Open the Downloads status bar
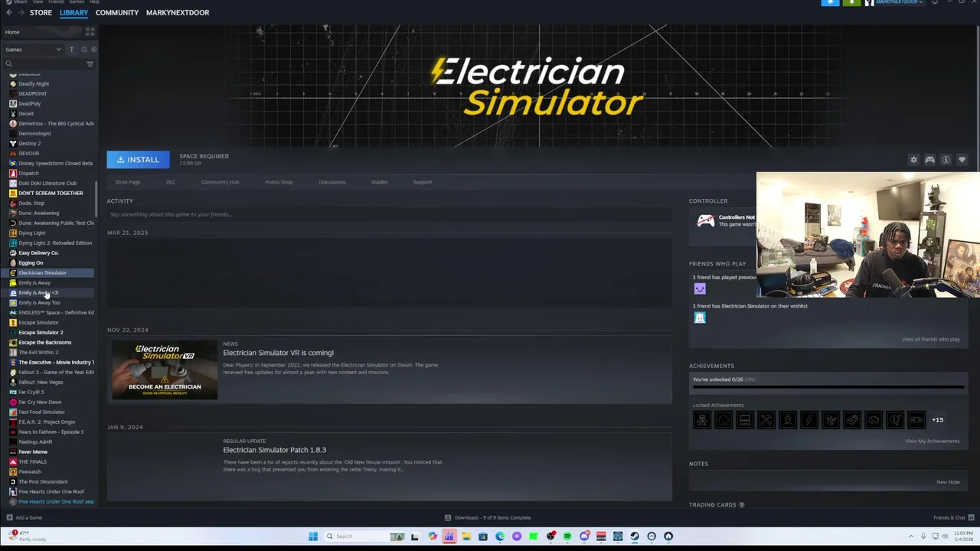Image resolution: width=980 pixels, height=551 pixels. pos(488,517)
